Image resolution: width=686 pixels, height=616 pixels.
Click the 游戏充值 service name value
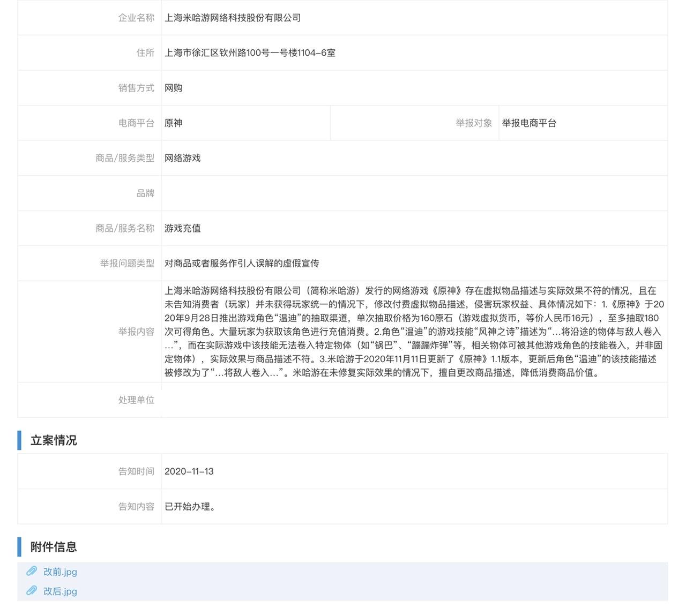(x=183, y=228)
